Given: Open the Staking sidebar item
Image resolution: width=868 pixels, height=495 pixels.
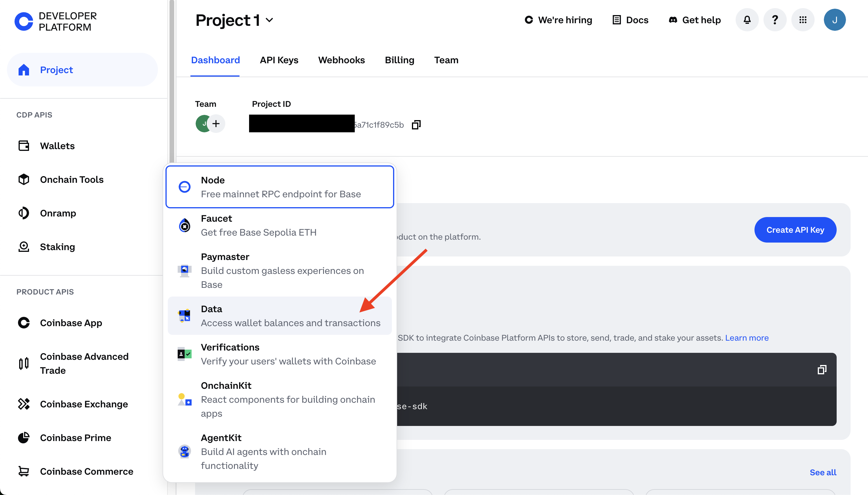Looking at the screenshot, I should pos(82,247).
